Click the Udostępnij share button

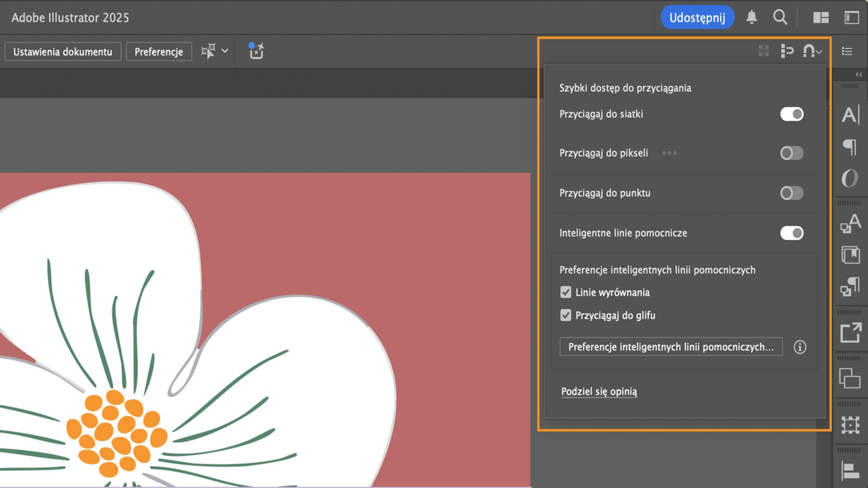pos(697,17)
